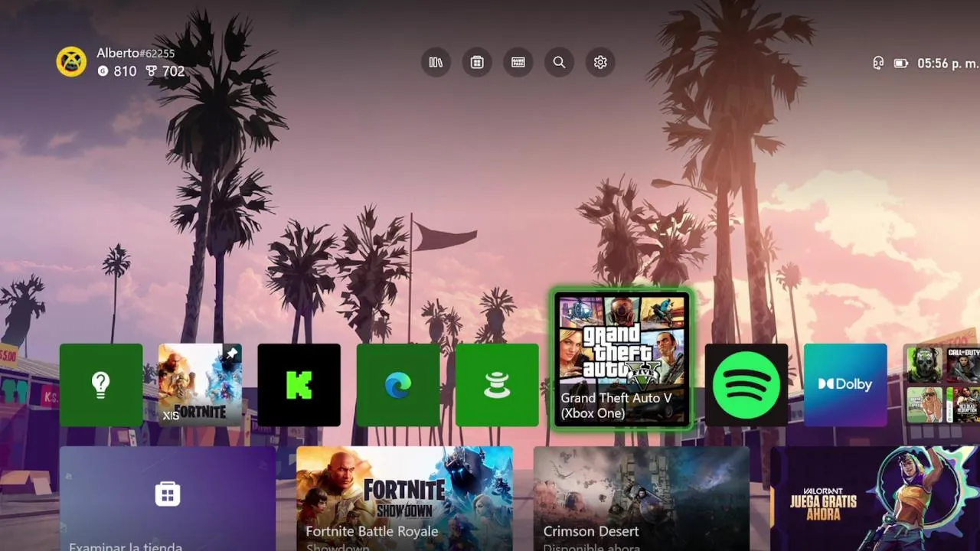This screenshot has height=551, width=980.
Task: Open the Crimson Desert promo card
Action: [642, 499]
